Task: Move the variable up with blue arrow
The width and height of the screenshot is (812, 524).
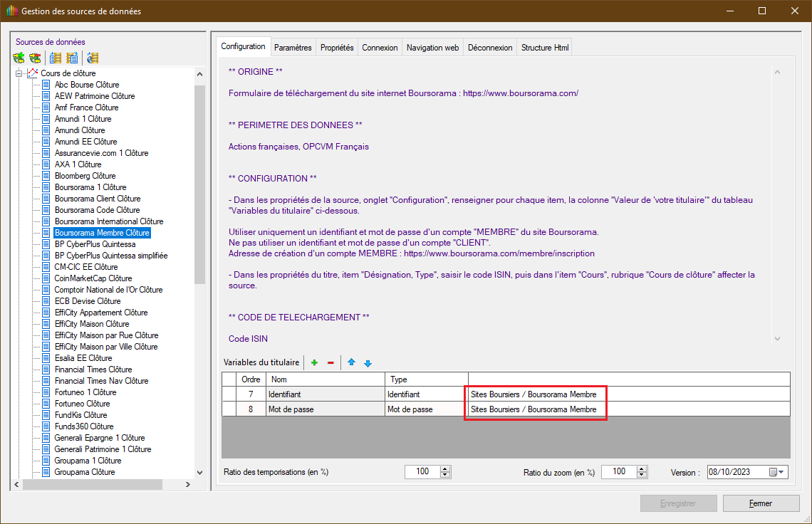Action: tap(351, 363)
